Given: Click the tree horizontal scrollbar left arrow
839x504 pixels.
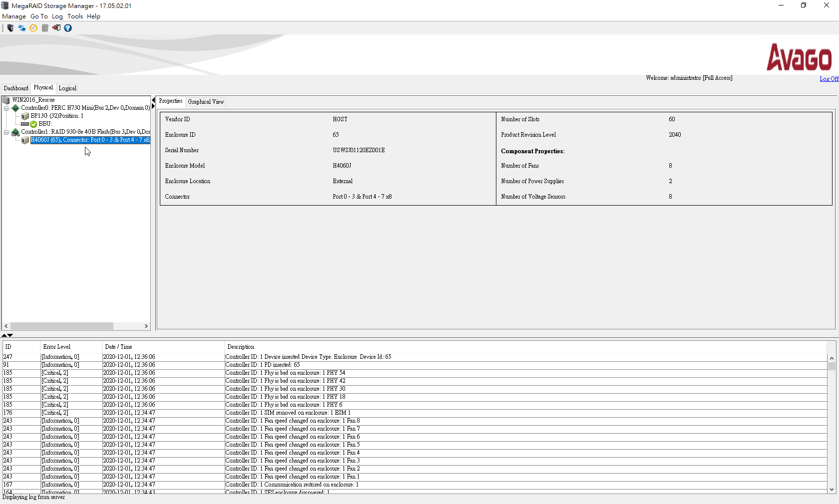Looking at the screenshot, I should 6,326.
